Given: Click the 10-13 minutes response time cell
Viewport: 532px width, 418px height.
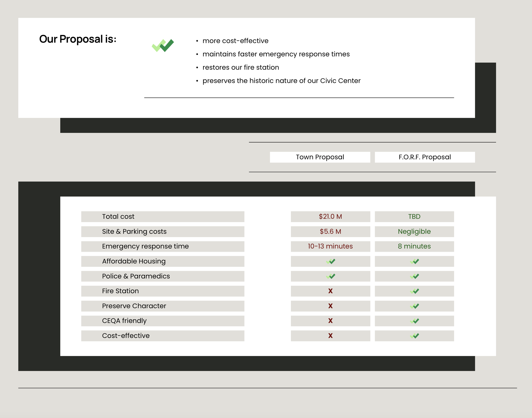Looking at the screenshot, I should (330, 246).
